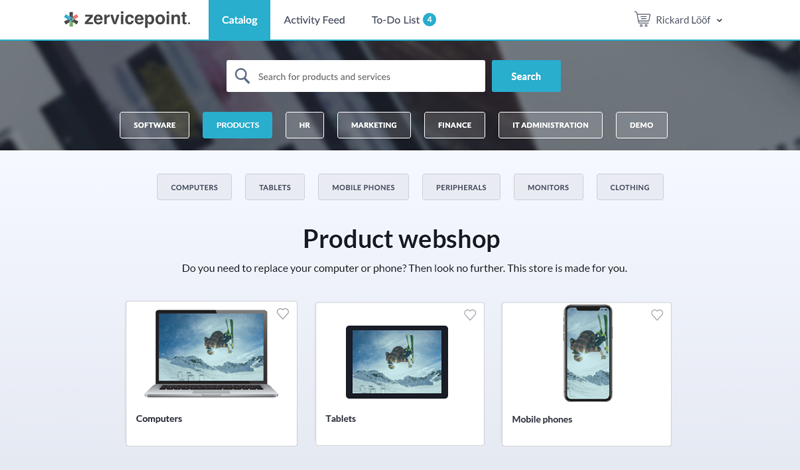Open the shopping cart icon
The width and height of the screenshot is (800, 470).
click(642, 19)
